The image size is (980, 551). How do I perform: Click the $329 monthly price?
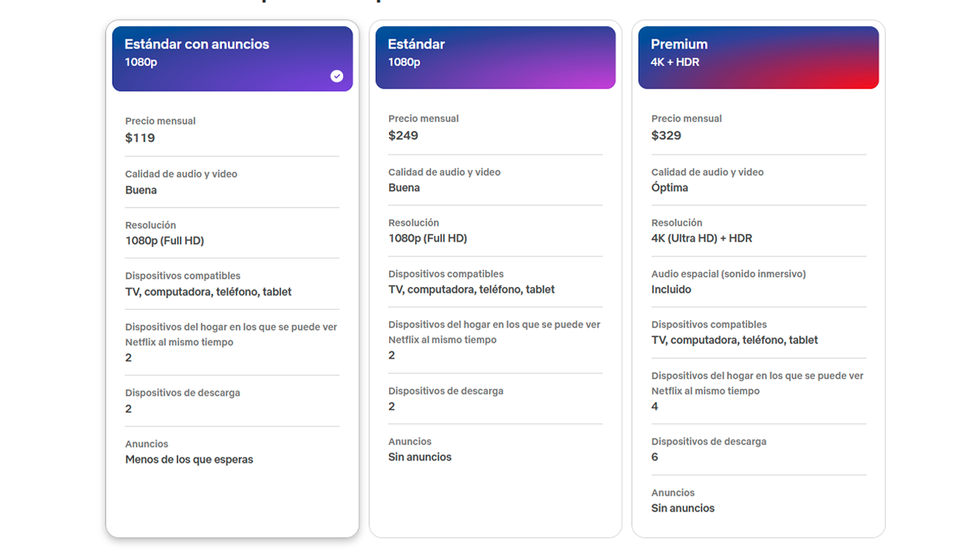(x=666, y=135)
